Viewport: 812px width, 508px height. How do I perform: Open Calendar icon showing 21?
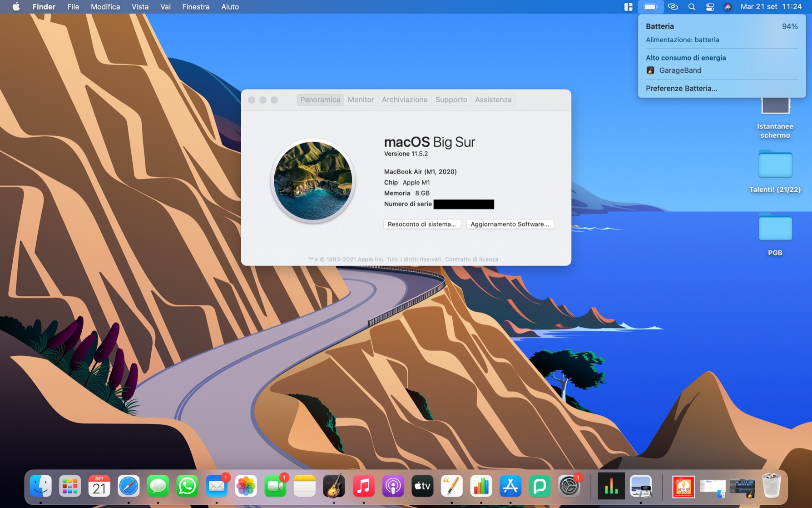(99, 486)
